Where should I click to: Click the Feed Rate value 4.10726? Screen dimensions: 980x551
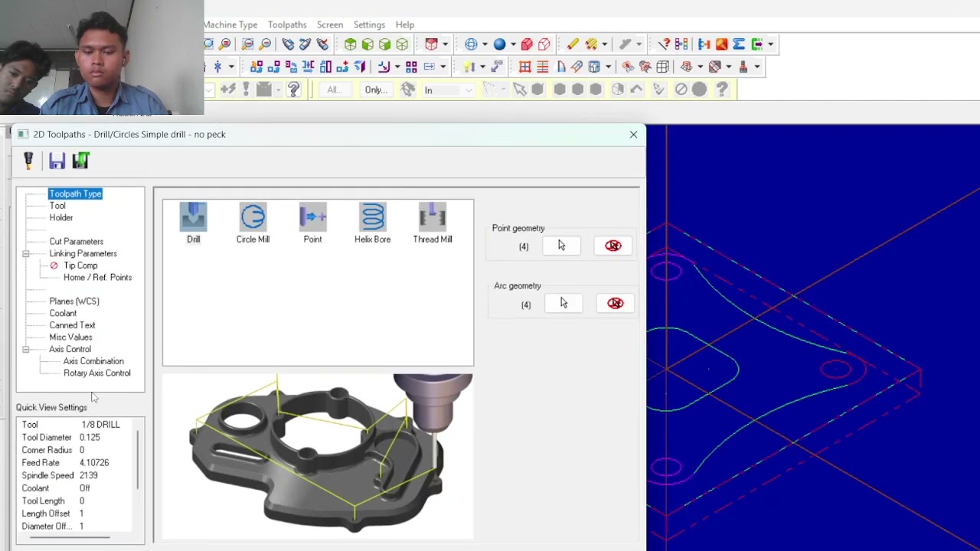click(x=94, y=463)
